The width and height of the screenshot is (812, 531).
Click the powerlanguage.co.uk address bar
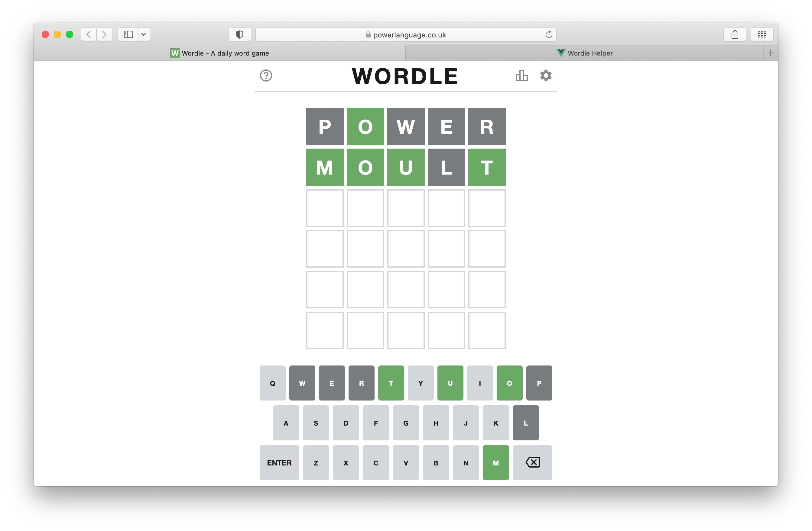(406, 34)
